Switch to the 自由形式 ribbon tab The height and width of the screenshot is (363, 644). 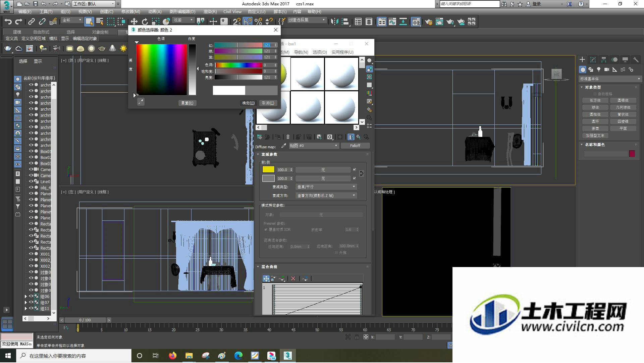tap(41, 32)
